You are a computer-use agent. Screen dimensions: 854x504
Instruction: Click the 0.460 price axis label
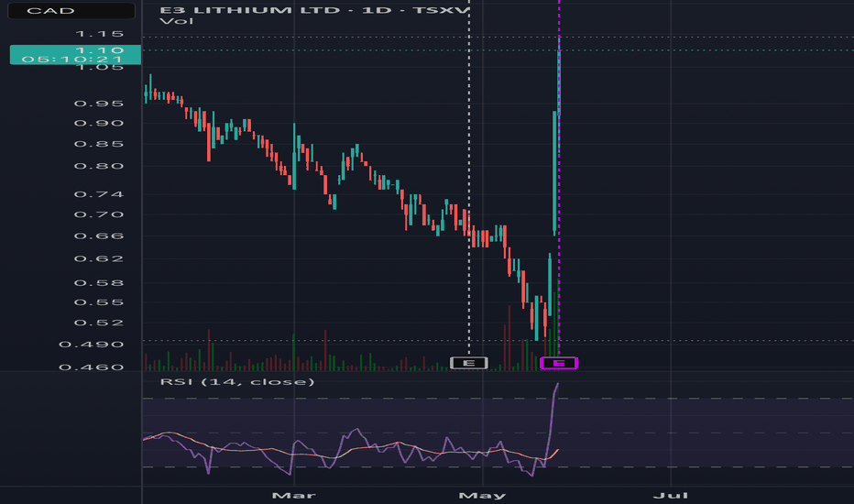tap(92, 367)
